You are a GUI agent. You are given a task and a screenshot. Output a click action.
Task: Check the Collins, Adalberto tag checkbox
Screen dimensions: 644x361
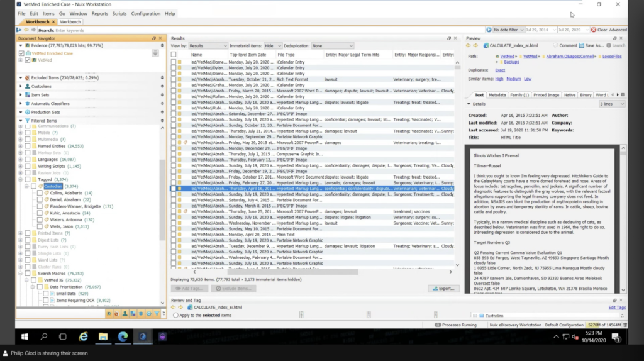pyautogui.click(x=40, y=192)
